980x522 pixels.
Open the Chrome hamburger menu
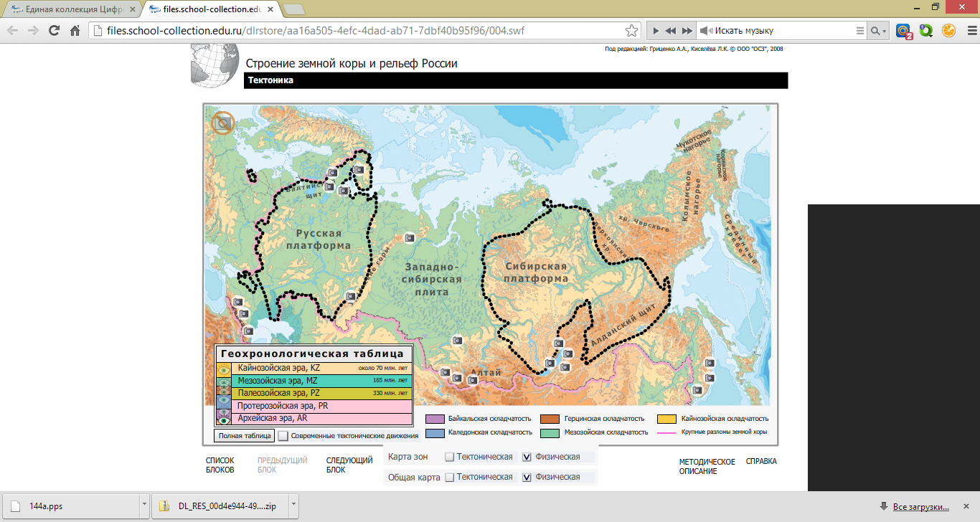click(x=968, y=31)
